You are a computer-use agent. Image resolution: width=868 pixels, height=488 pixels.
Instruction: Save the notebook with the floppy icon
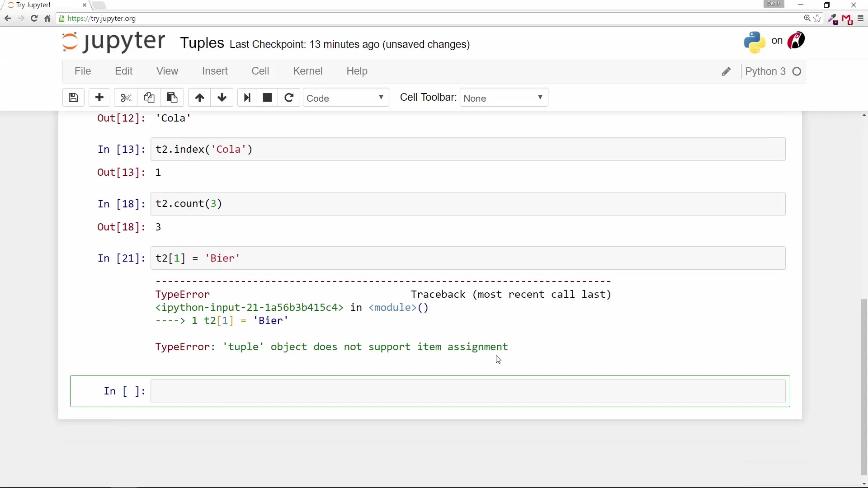tap(73, 98)
